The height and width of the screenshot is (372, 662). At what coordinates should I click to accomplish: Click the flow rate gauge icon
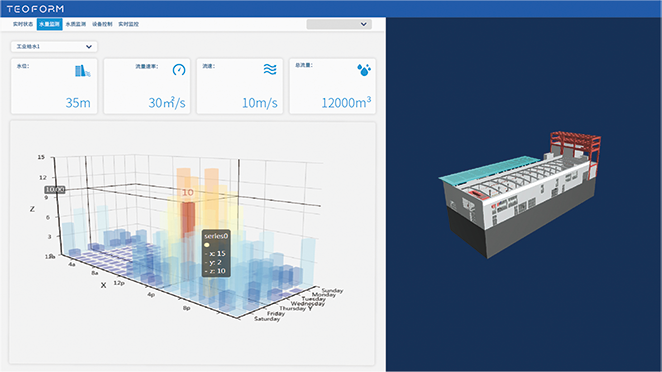pos(179,70)
